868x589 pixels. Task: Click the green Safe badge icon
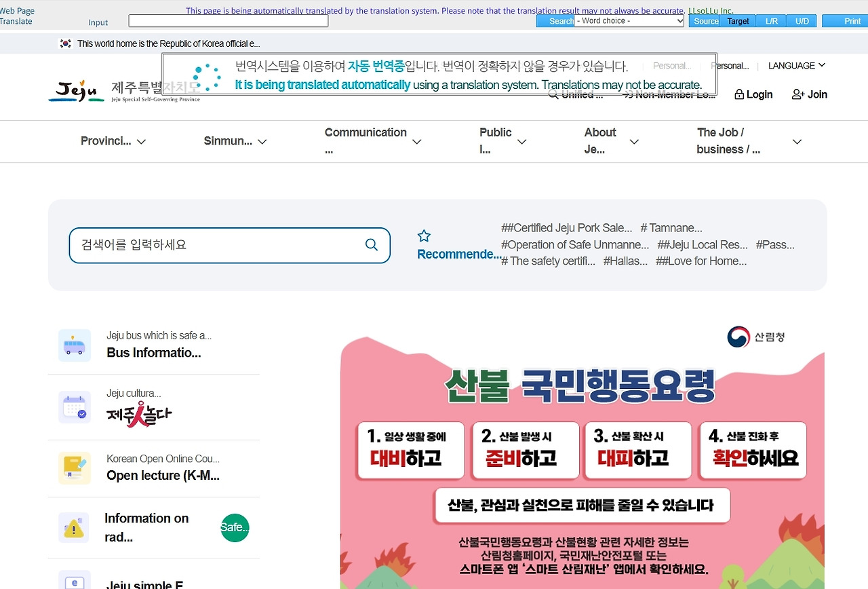[x=234, y=527]
